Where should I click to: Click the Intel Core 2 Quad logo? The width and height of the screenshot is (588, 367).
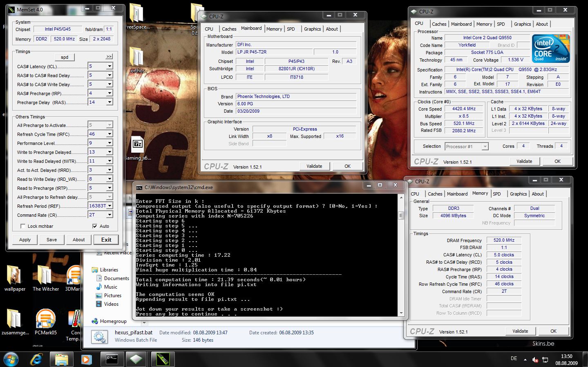pos(550,48)
